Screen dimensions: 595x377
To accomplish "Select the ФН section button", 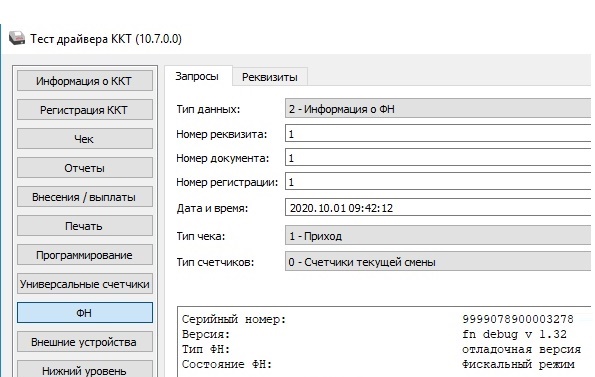I will point(85,313).
